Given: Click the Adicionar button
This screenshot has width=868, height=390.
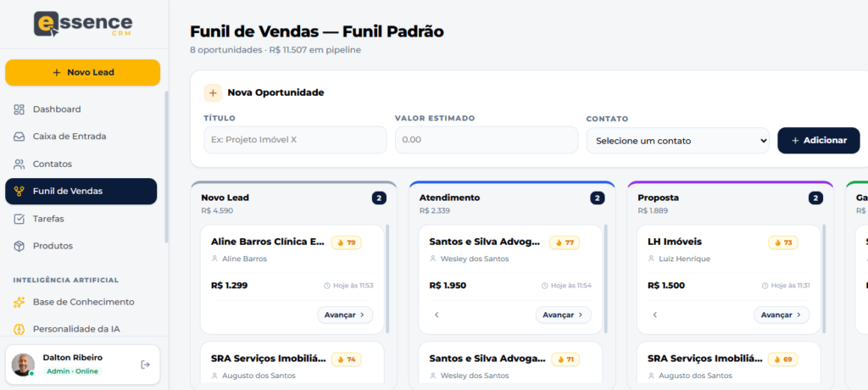Looking at the screenshot, I should coord(819,141).
